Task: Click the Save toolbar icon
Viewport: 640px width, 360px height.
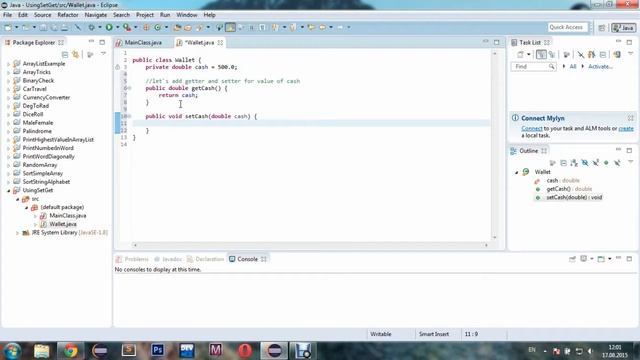Action: pos(43,27)
